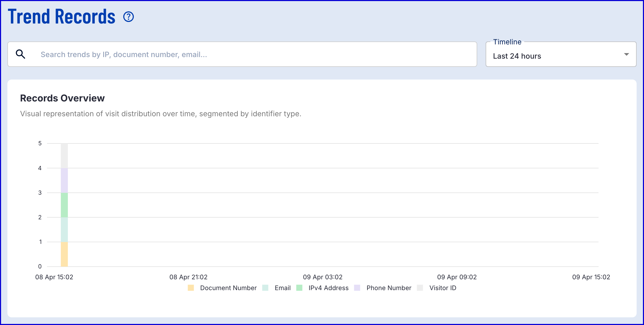The height and width of the screenshot is (325, 644).
Task: Toggle Phone Number legend series
Action: coord(389,288)
